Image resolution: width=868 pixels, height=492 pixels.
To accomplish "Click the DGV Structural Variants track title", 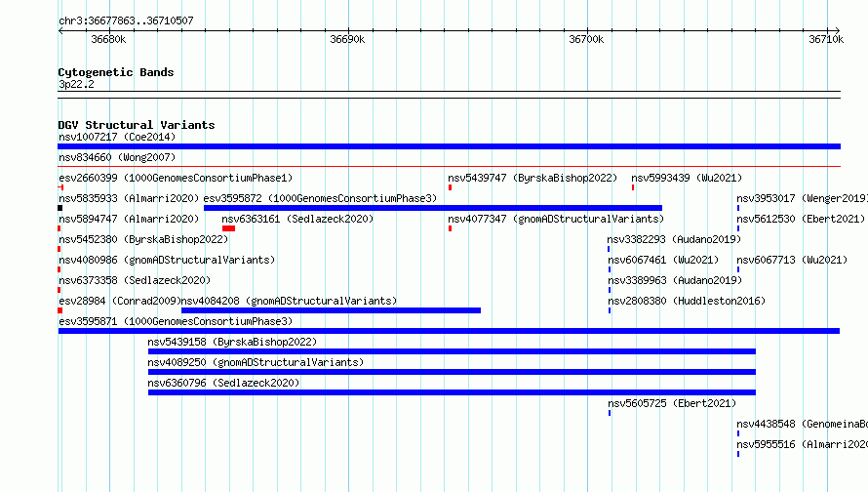I will click(137, 125).
